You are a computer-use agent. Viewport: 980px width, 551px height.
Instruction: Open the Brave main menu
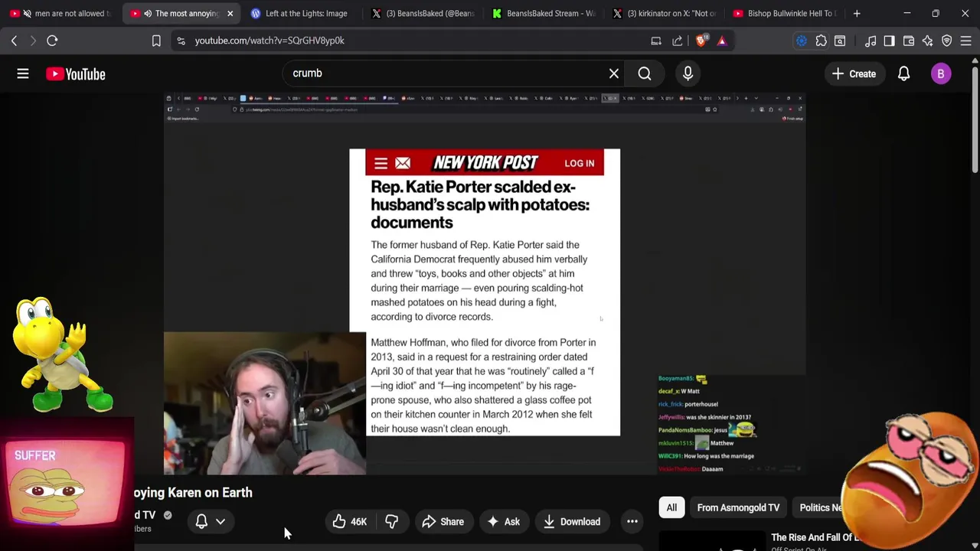(966, 41)
